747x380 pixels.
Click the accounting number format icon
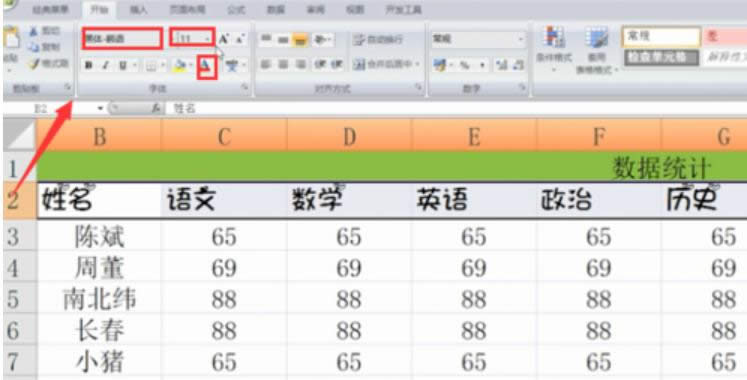440,65
